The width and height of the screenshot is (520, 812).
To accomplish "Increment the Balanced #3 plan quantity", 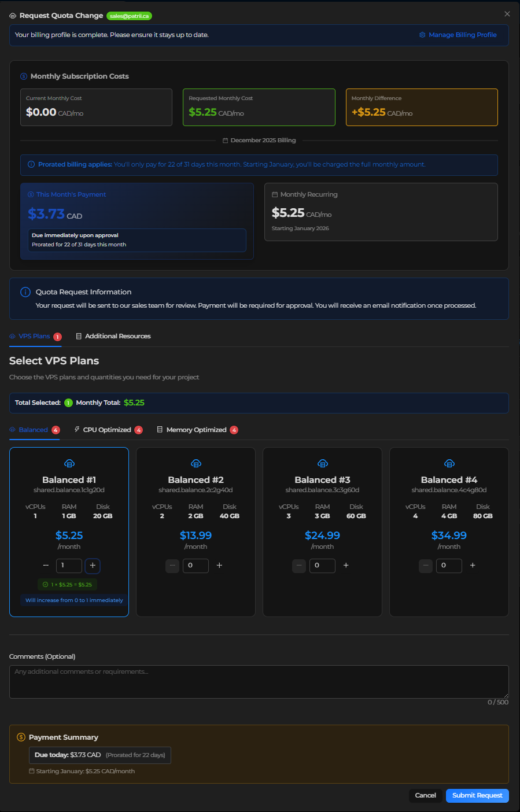I will point(346,565).
